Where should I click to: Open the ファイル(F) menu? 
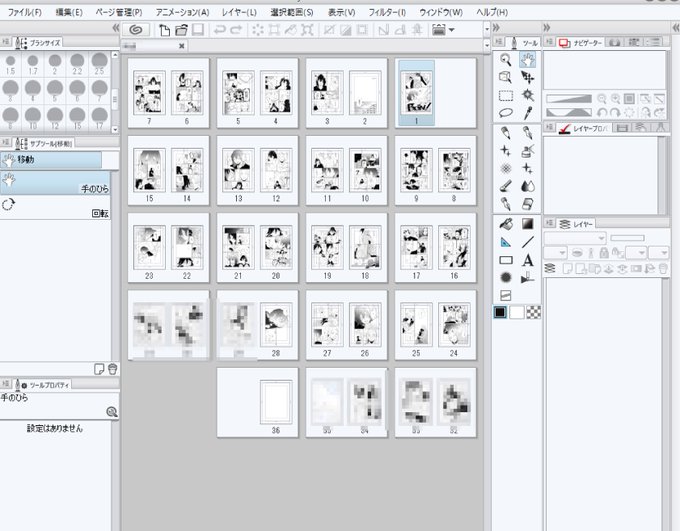click(x=25, y=12)
